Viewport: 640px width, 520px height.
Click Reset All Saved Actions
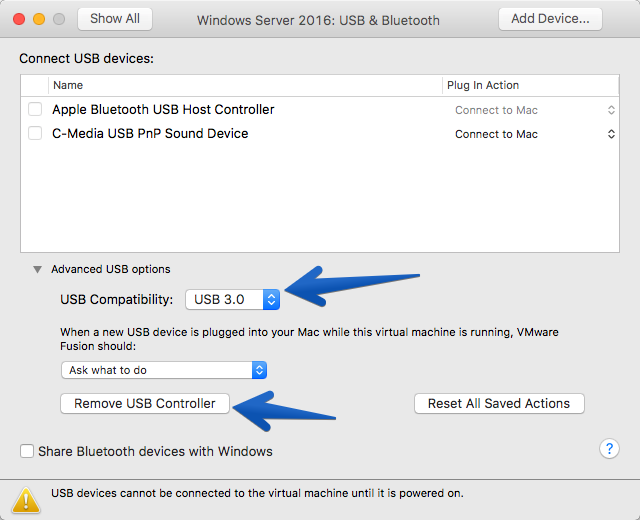[499, 403]
